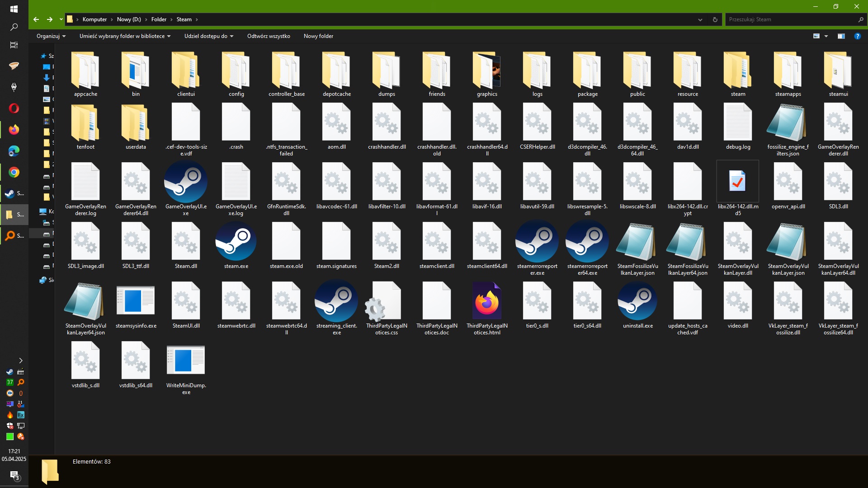Click the Odtwórz wszystko button
868x488 pixels.
[x=269, y=36]
